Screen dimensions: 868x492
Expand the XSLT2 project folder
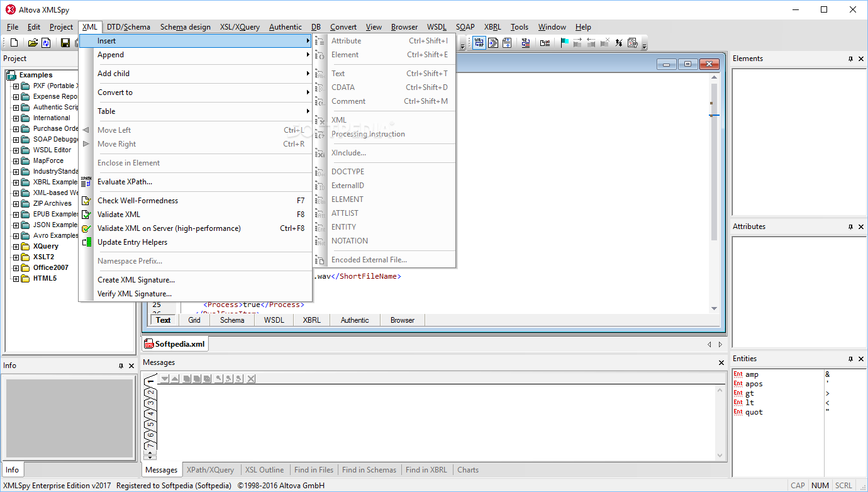tap(16, 257)
